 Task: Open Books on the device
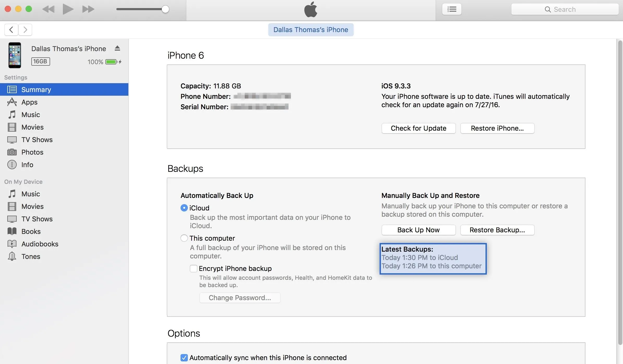(x=64, y=231)
